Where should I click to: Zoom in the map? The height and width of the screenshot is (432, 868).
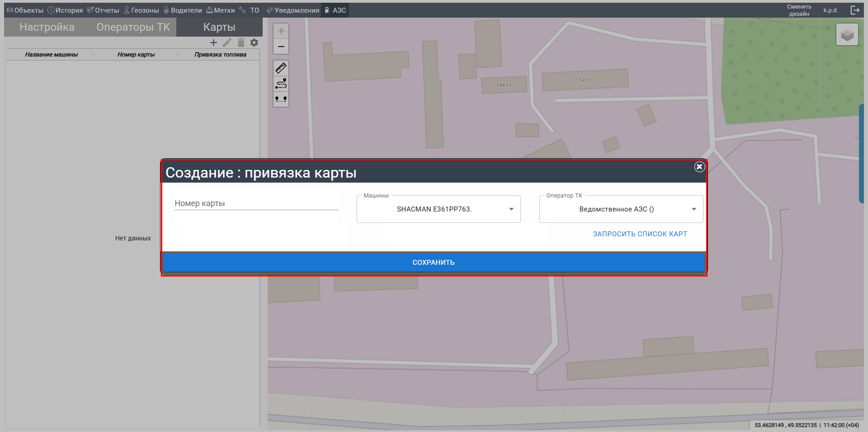pos(281,31)
